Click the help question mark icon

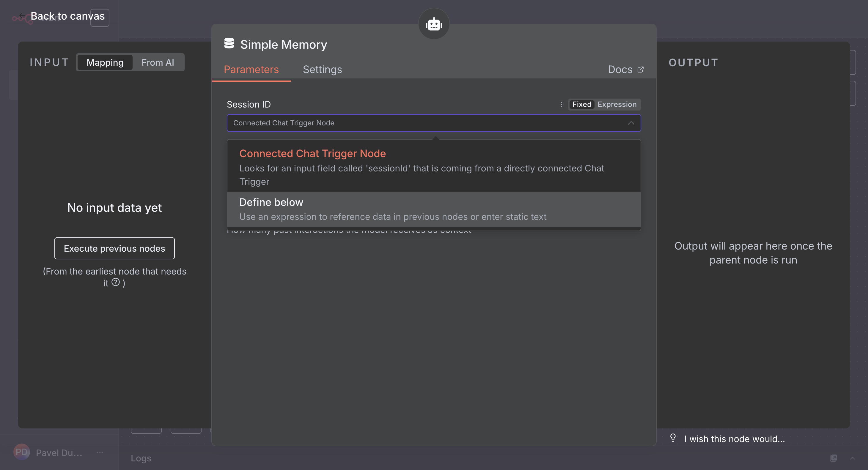pyautogui.click(x=116, y=282)
